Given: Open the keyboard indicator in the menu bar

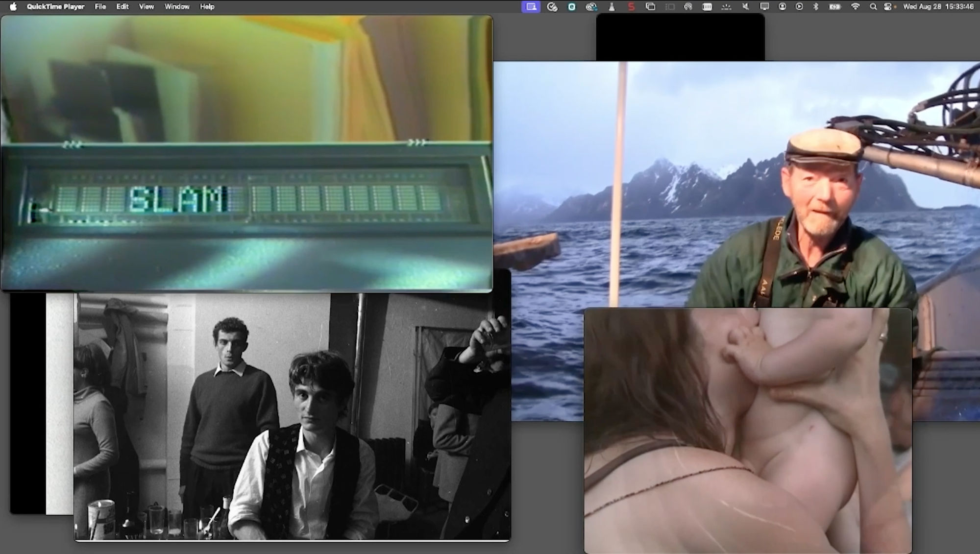Looking at the screenshot, I should click(x=707, y=6).
